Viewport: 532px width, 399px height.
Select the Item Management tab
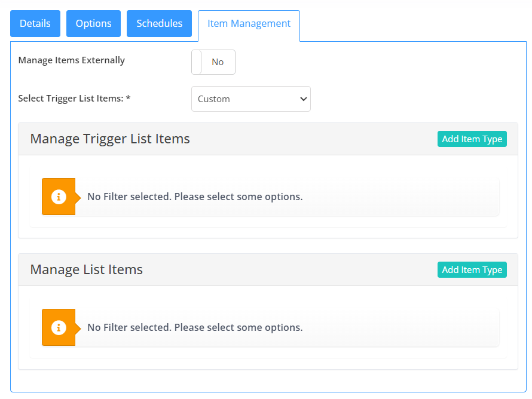(249, 24)
